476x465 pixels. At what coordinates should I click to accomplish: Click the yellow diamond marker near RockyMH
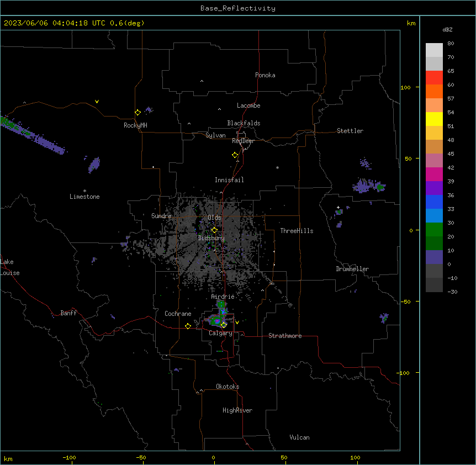coord(137,112)
